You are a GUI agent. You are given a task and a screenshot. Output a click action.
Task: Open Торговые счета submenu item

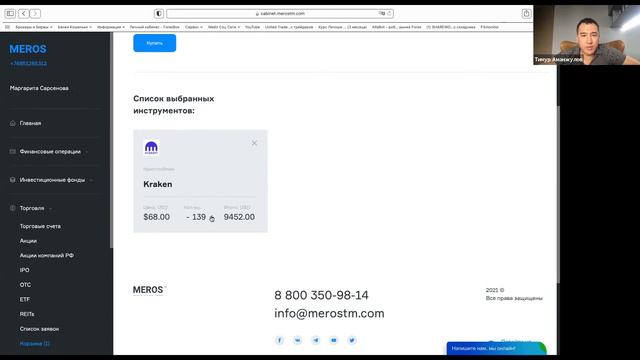40,226
